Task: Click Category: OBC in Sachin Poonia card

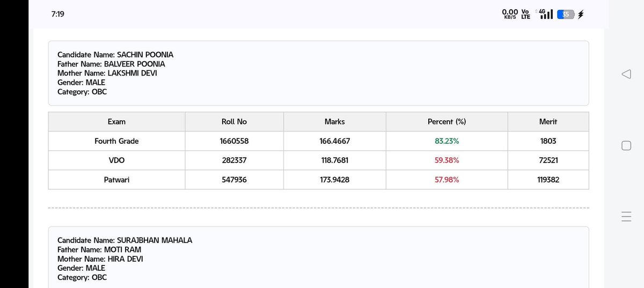Action: [x=82, y=92]
